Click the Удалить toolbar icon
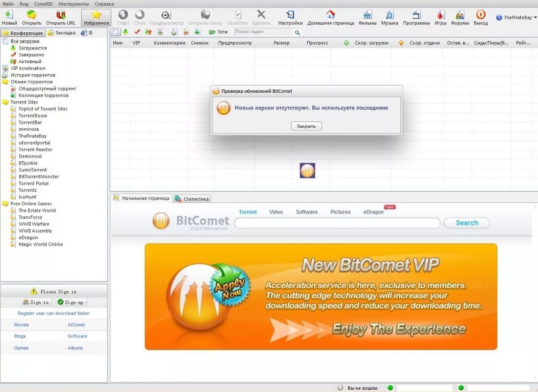Image resolution: width=538 pixels, height=392 pixels. (x=261, y=17)
